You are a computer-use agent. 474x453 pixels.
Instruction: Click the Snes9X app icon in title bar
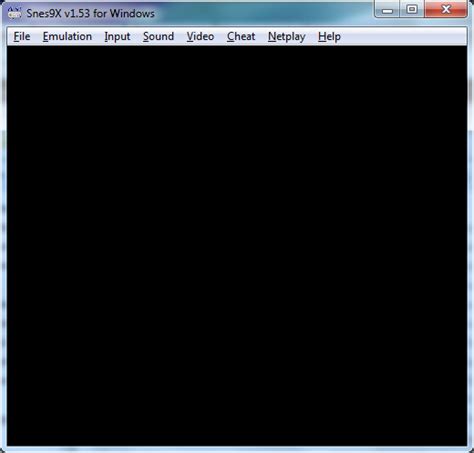14,13
